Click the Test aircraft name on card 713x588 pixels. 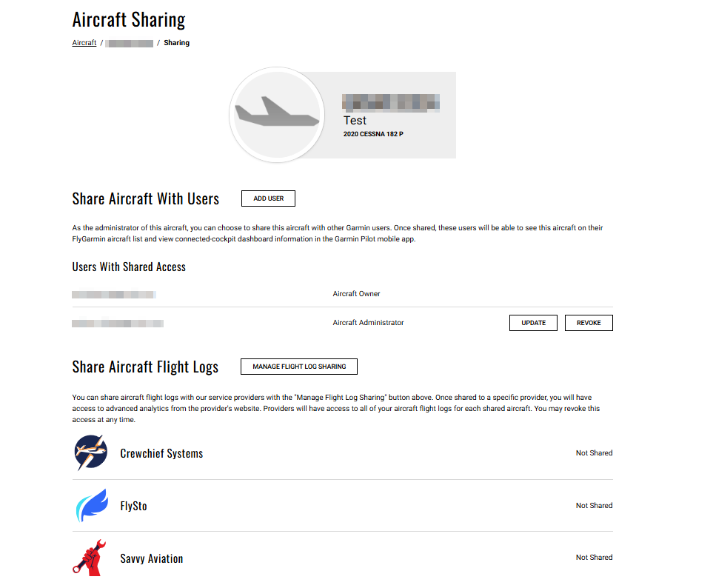[355, 121]
